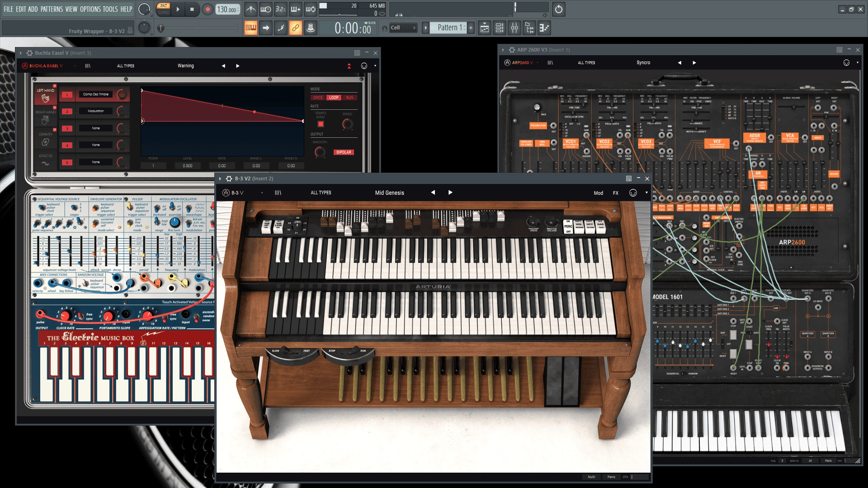Open ARP 2600 V3 preset library icon

click(x=550, y=63)
